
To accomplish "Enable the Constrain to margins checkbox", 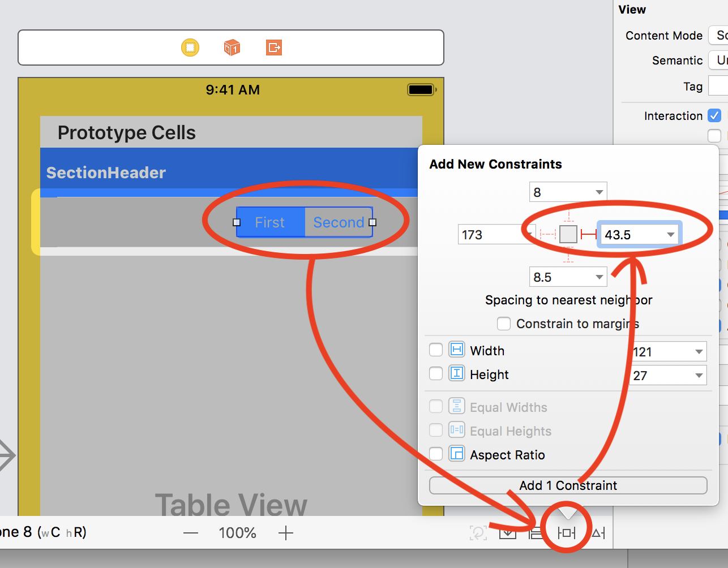I will coord(504,324).
